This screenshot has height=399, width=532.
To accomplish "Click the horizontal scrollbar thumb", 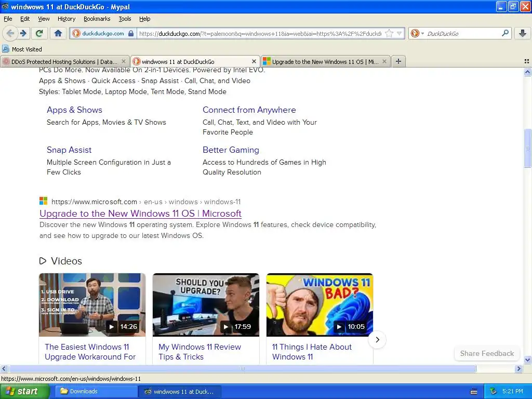I will (242, 368).
